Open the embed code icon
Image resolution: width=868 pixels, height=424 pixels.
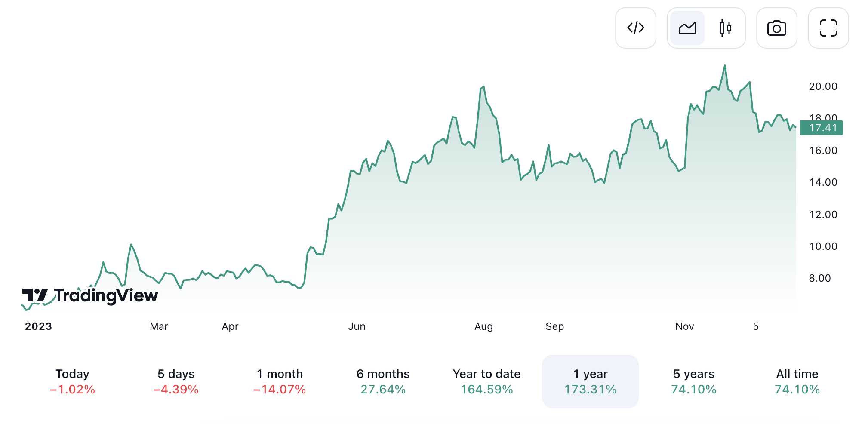(x=635, y=28)
